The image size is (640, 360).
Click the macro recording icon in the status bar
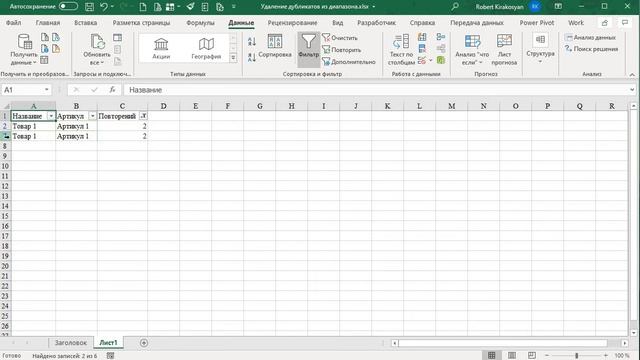coord(110,356)
